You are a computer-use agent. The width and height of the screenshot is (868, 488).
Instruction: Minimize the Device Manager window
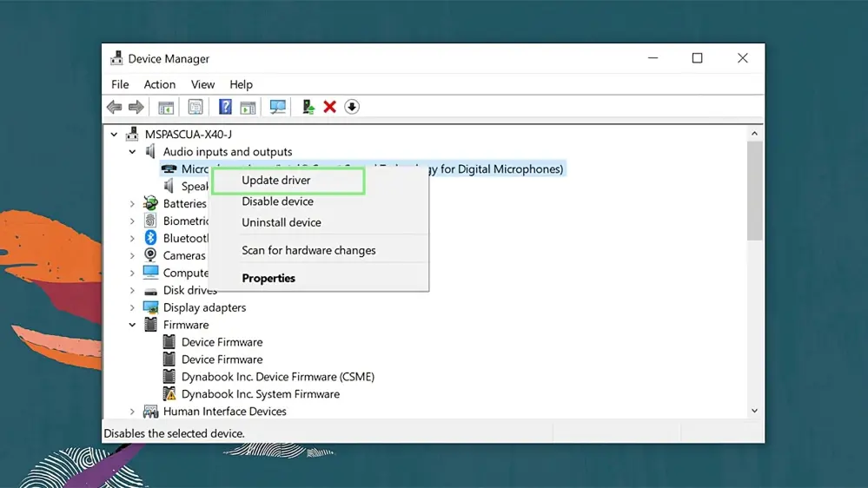tap(653, 58)
